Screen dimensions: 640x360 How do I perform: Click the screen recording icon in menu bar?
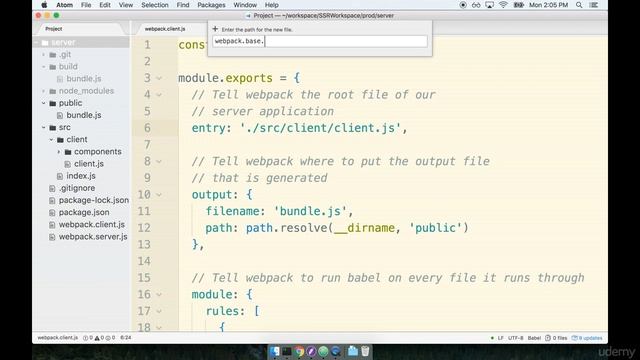pos(463,5)
